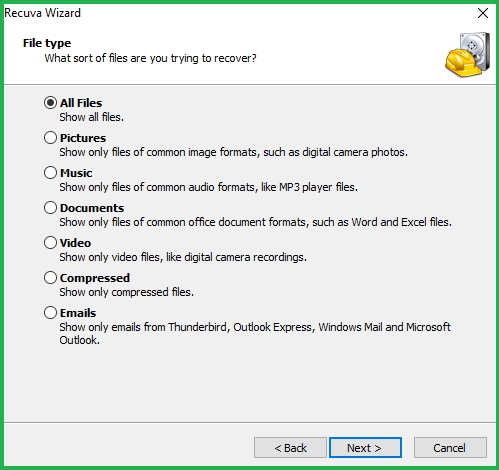Screen dimensions: 499x470
Task: Click the Next > button
Action: point(365,448)
